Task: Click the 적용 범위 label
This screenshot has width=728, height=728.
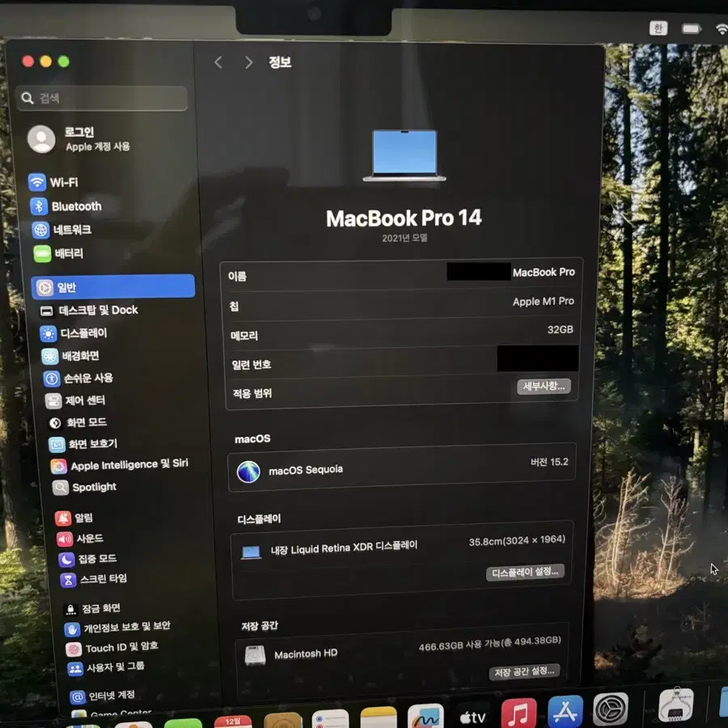Action: coord(252,394)
